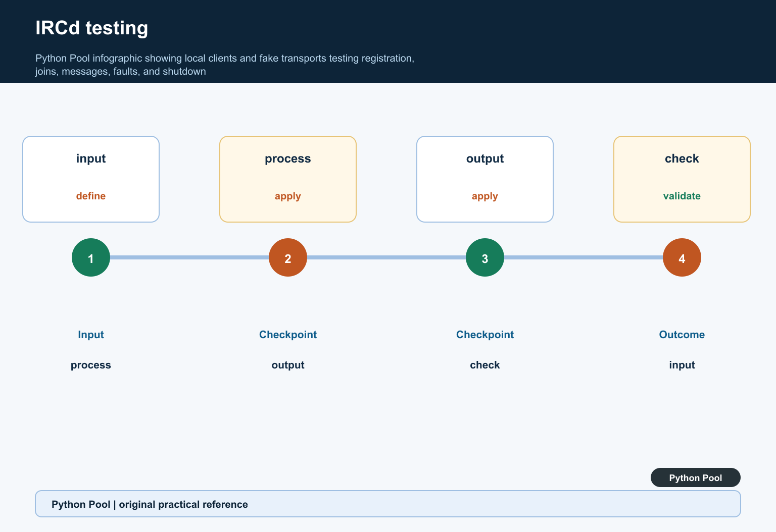Click the infographic subtitle description
Image resolution: width=776 pixels, height=532 pixels.
tap(225, 65)
